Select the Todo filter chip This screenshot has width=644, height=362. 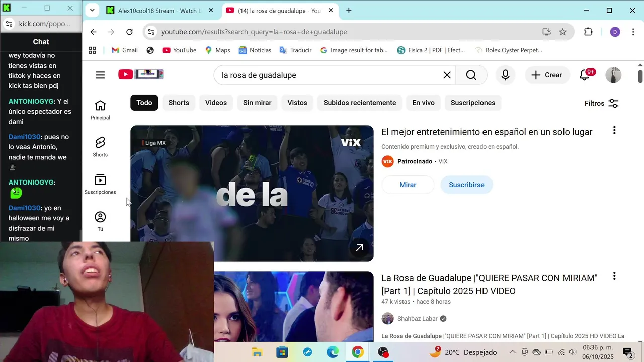tap(144, 103)
